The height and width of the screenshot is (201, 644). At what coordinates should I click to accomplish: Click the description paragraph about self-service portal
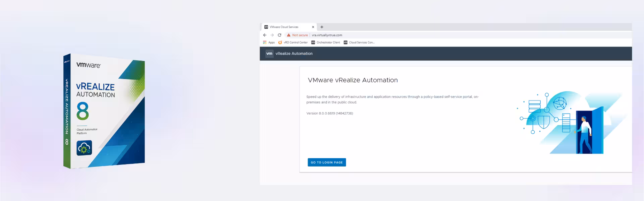pos(392,99)
